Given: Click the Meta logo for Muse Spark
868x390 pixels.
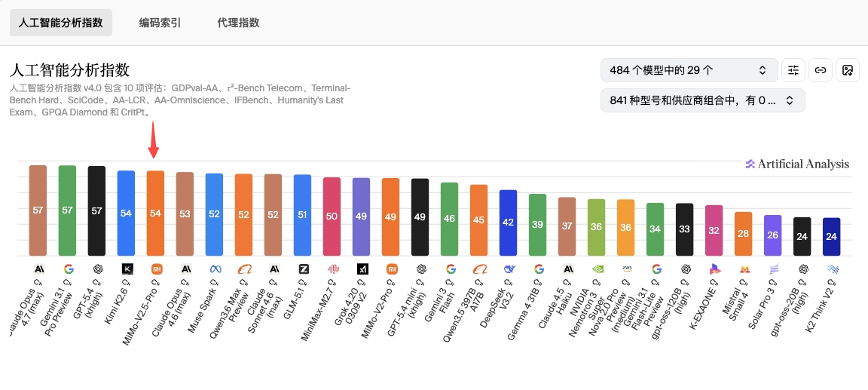Looking at the screenshot, I should 214,269.
